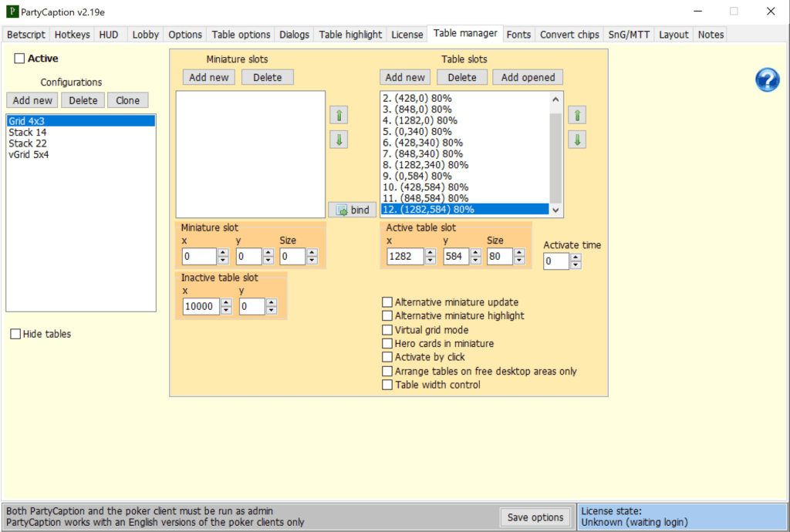This screenshot has height=532, width=790.
Task: Click the Active table slot y field
Action: click(x=457, y=256)
